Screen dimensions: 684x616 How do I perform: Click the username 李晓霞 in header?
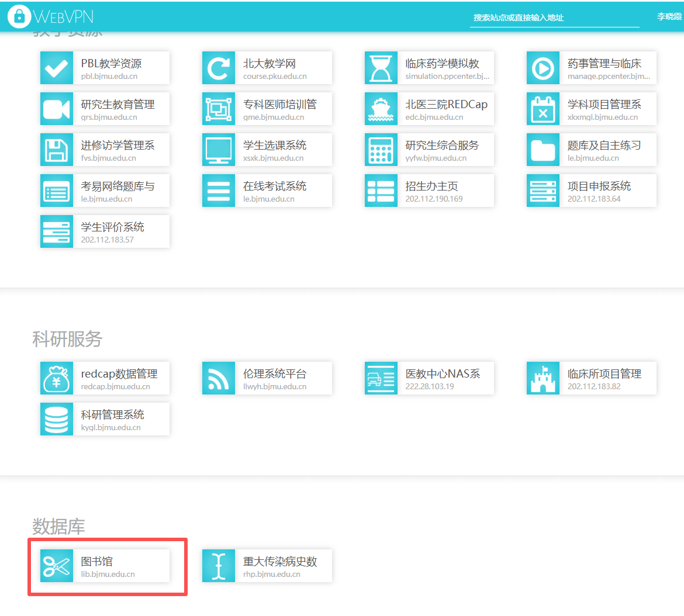click(x=669, y=17)
